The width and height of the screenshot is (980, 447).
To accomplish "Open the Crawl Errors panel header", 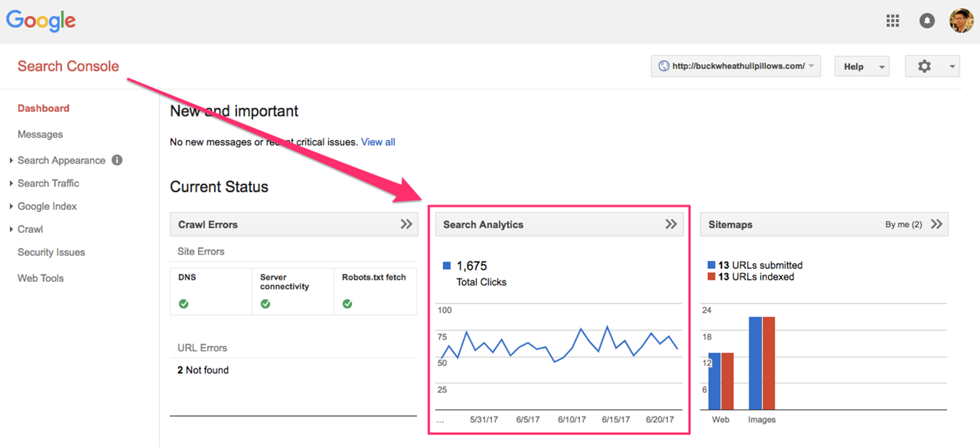I will (x=294, y=224).
